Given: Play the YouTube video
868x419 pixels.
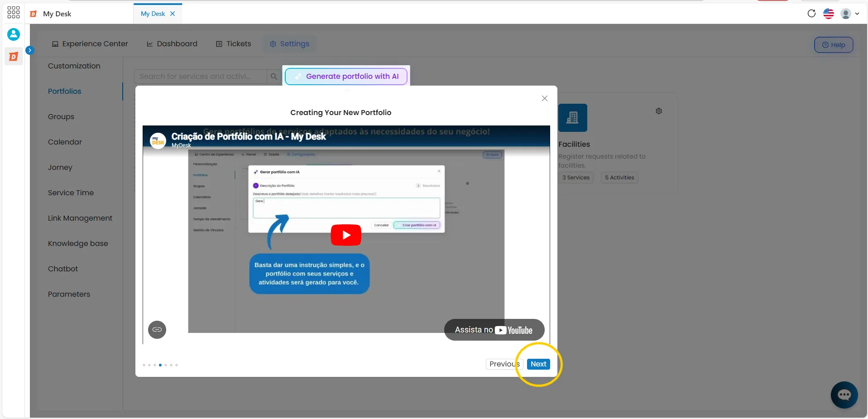Looking at the screenshot, I should pyautogui.click(x=346, y=235).
